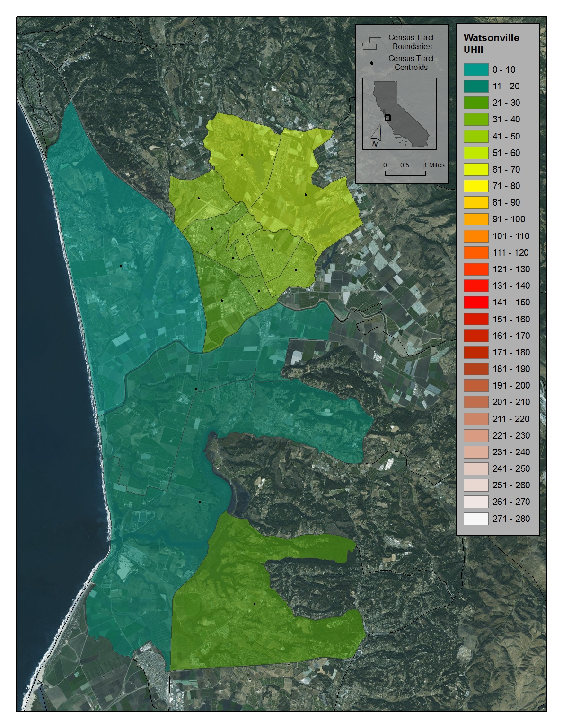Image resolution: width=563 pixels, height=728 pixels.
Task: Select the 271 - 280 white swatch
Action: pos(475,519)
